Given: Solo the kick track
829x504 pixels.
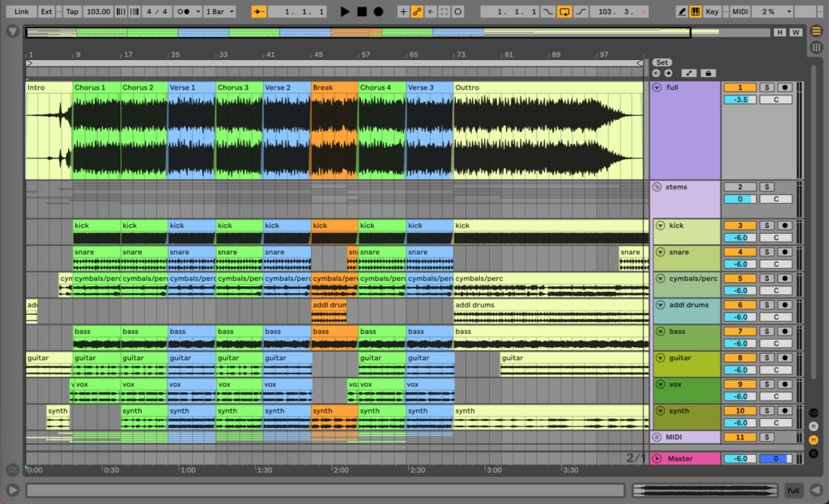Looking at the screenshot, I should coord(767,226).
